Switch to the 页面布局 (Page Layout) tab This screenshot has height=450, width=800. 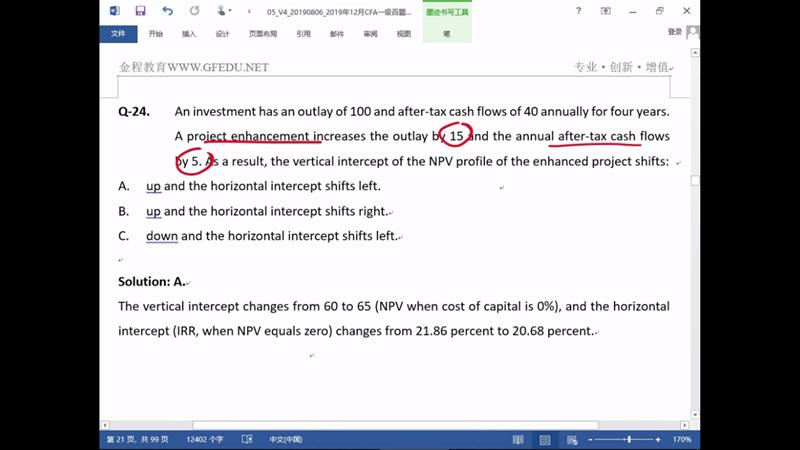(x=263, y=34)
